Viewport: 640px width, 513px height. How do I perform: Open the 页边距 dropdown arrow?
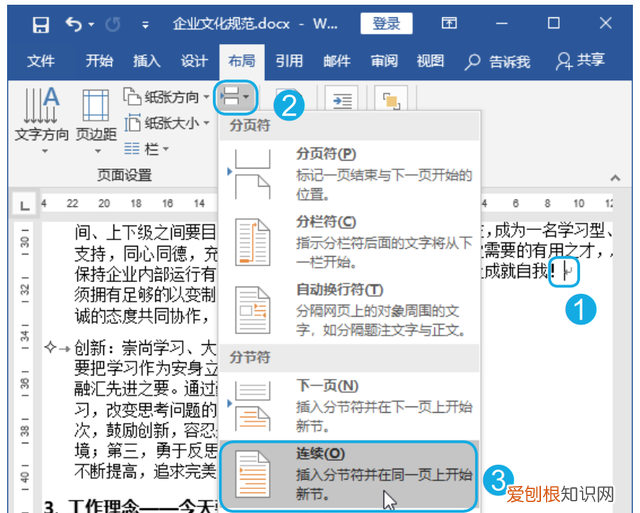tap(98, 151)
